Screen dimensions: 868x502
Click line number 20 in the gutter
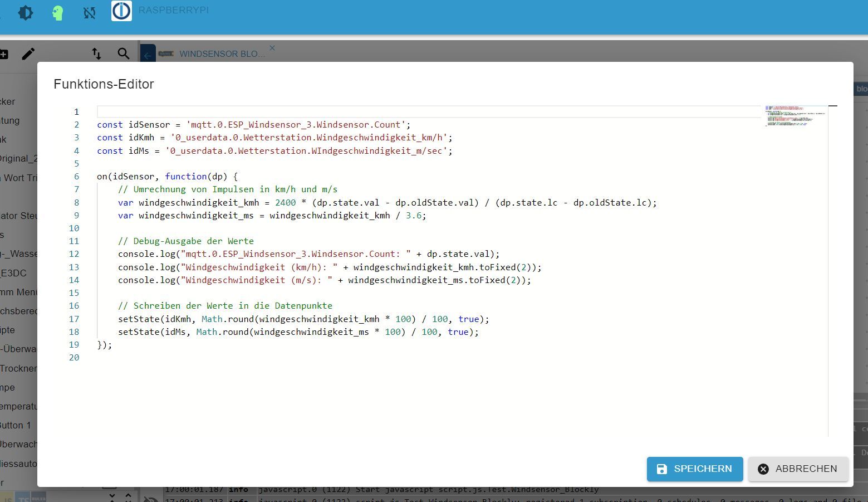(74, 358)
